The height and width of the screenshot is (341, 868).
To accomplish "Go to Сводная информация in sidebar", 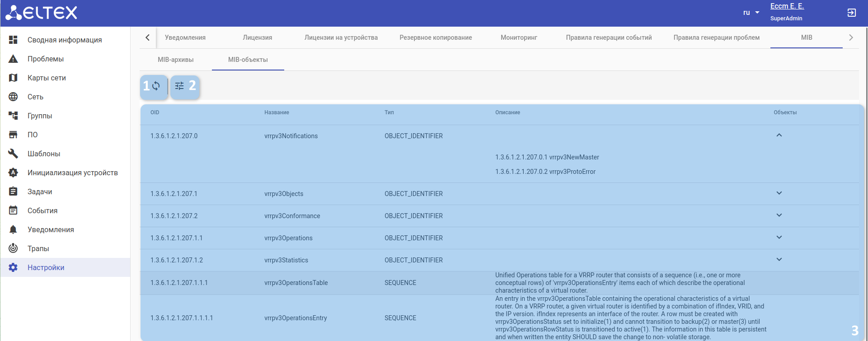I will 65,40.
